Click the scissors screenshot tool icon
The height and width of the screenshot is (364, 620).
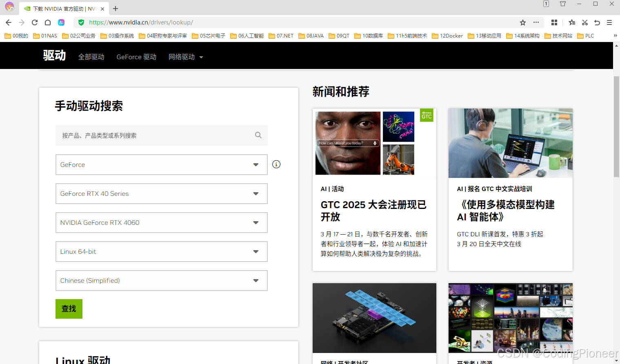point(585,22)
